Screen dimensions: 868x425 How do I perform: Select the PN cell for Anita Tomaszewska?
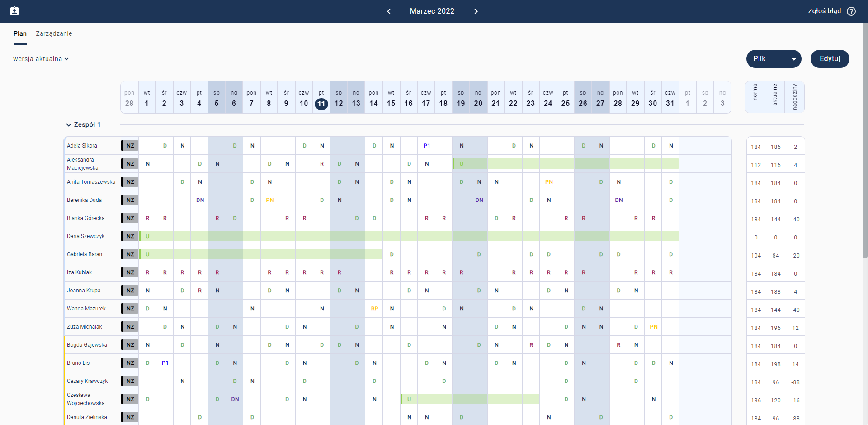[549, 182]
